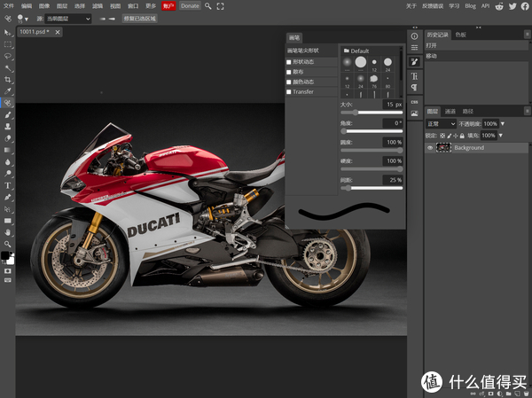Screen dimensions: 532x398
Task: Click the Donate button
Action: (x=190, y=5)
